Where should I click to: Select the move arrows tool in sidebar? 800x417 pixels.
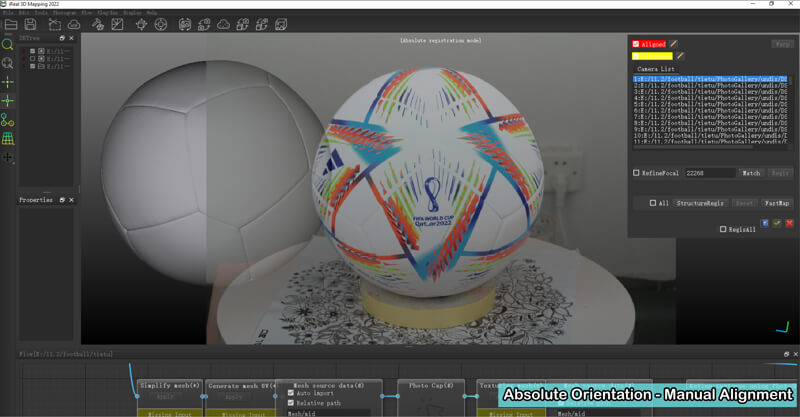(x=7, y=157)
